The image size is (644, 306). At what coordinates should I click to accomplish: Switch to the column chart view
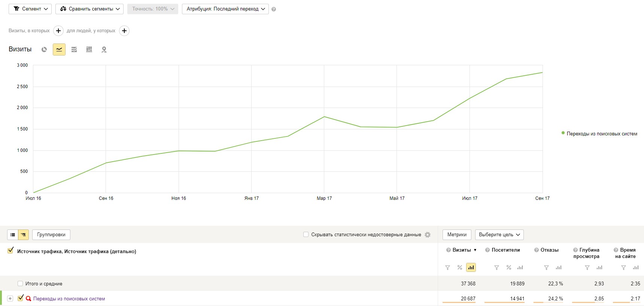89,49
